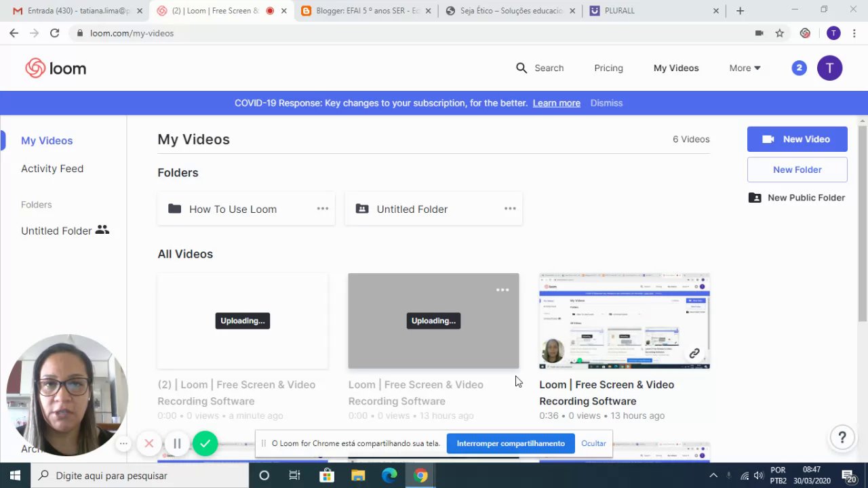Open options for Untitled Folder card
This screenshot has width=868, height=488.
click(x=510, y=209)
